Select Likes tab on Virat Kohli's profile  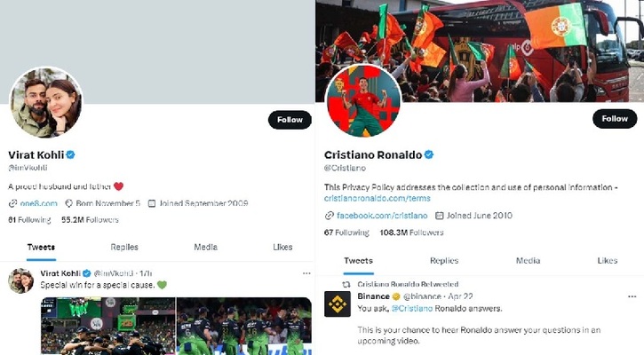point(282,247)
